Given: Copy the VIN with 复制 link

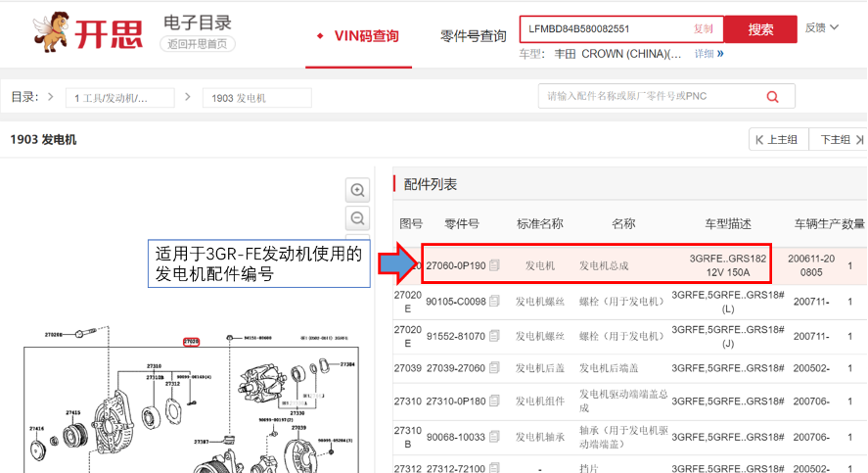Looking at the screenshot, I should click(x=703, y=28).
